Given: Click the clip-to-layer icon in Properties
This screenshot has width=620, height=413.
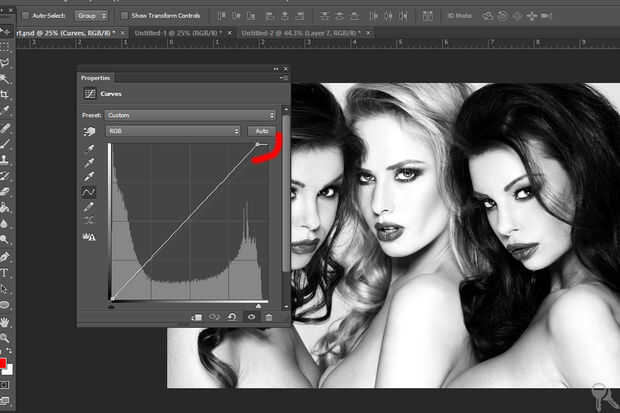Looking at the screenshot, I should [x=196, y=316].
